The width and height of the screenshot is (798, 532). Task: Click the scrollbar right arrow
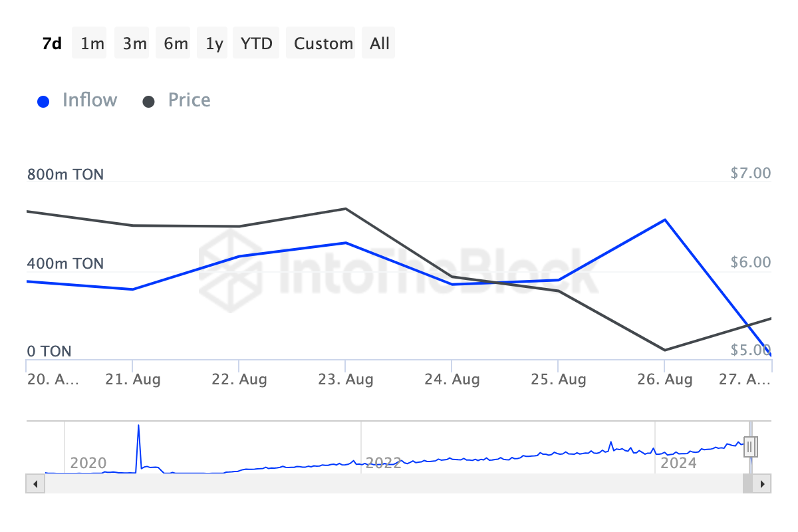coord(763,483)
